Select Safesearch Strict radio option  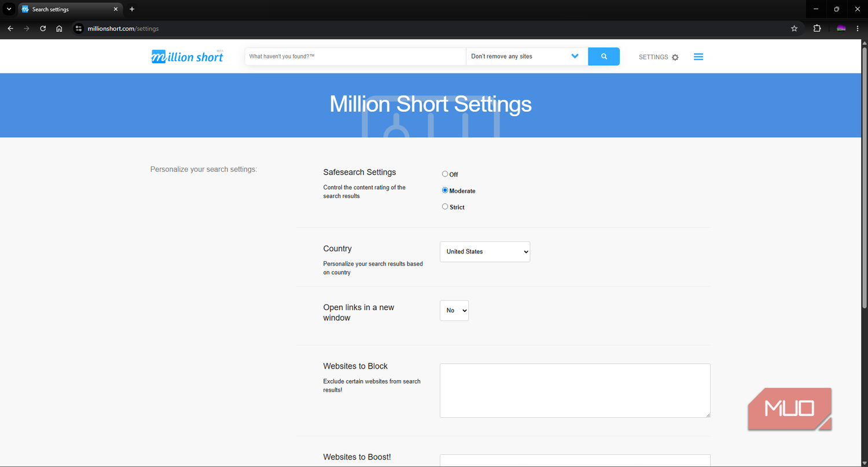click(x=445, y=206)
